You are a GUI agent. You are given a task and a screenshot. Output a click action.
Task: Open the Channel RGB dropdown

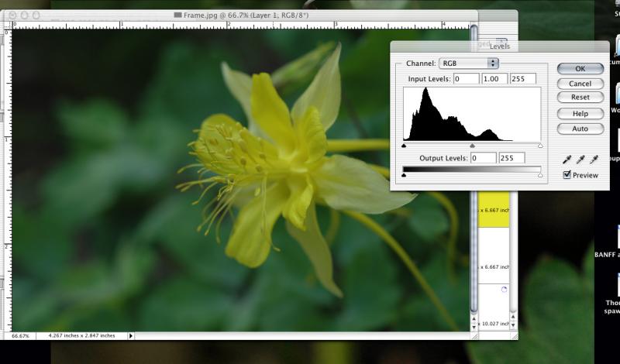469,64
